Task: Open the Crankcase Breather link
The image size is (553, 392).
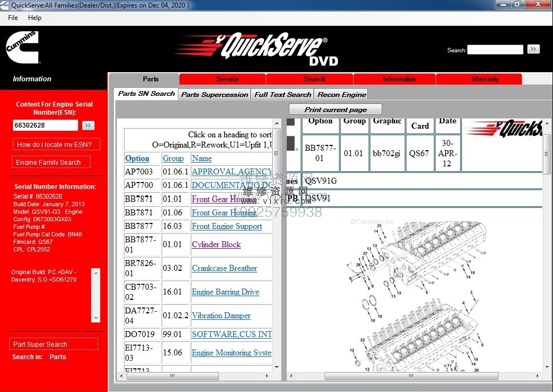Action: pyautogui.click(x=224, y=268)
